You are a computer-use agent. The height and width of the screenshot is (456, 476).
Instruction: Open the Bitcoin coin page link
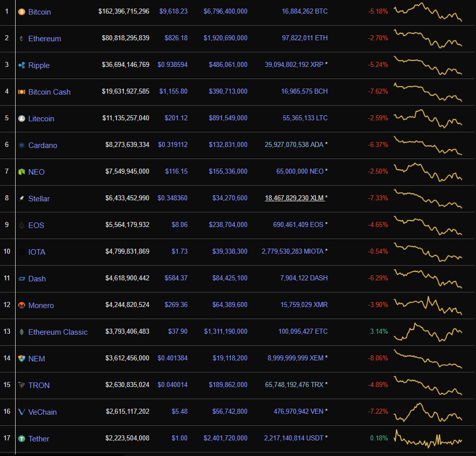click(39, 12)
